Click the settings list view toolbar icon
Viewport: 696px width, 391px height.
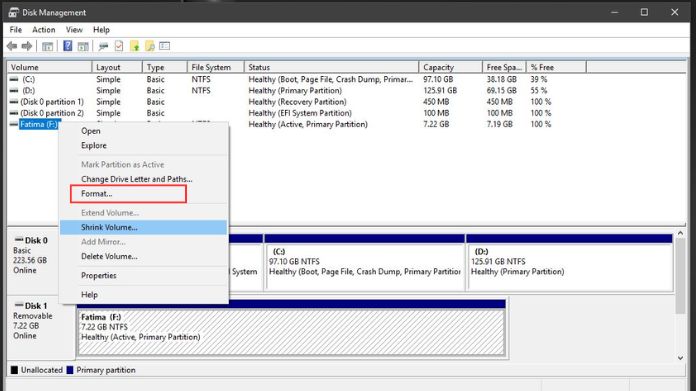pyautogui.click(x=165, y=46)
